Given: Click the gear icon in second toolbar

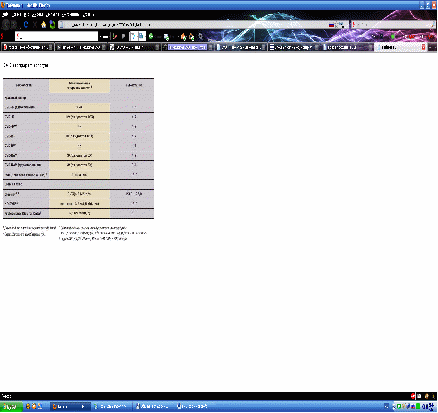Looking at the screenshot, I should click(201, 36).
